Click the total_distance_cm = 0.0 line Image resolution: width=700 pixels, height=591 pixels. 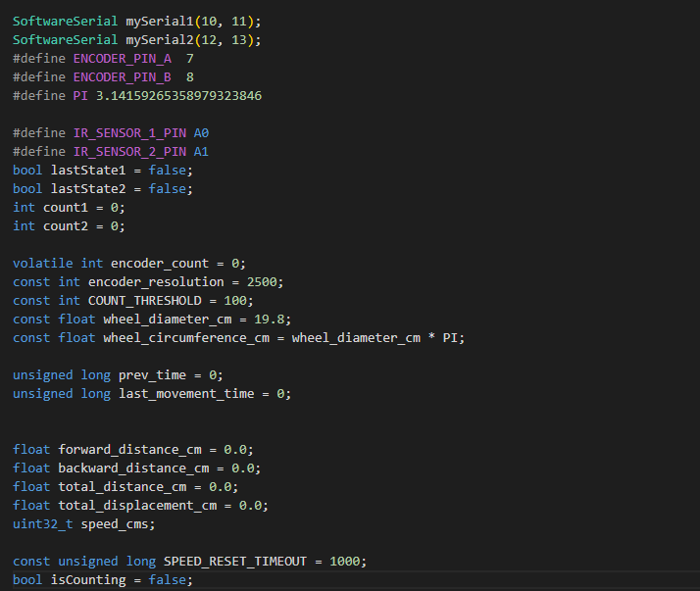tap(125, 487)
